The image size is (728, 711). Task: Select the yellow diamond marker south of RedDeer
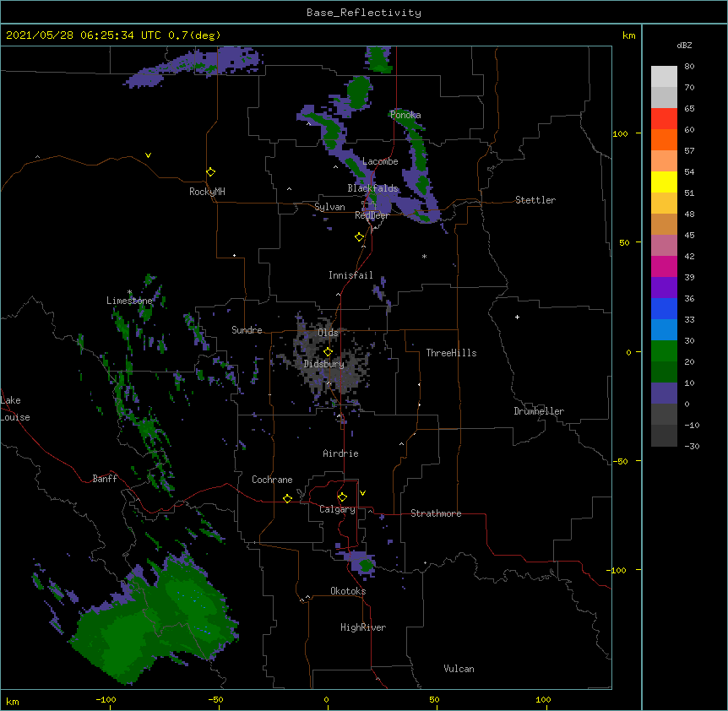pyautogui.click(x=360, y=237)
